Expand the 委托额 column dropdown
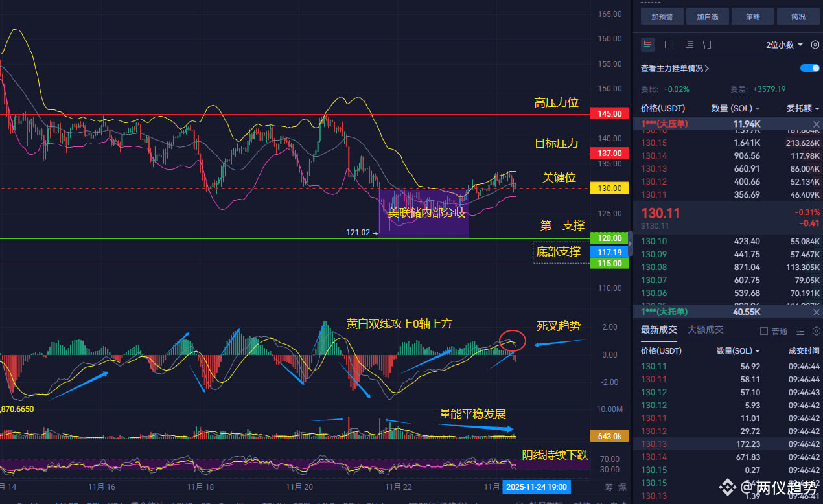The height and width of the screenshot is (504, 823). (x=803, y=108)
